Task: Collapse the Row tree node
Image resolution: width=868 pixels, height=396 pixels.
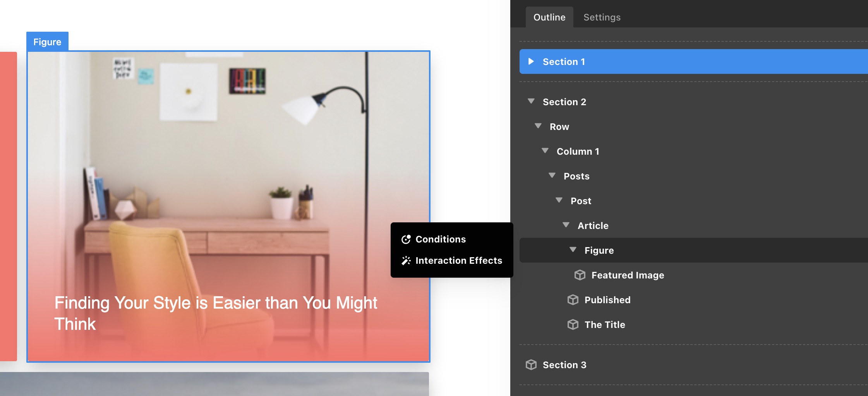Action: click(538, 126)
